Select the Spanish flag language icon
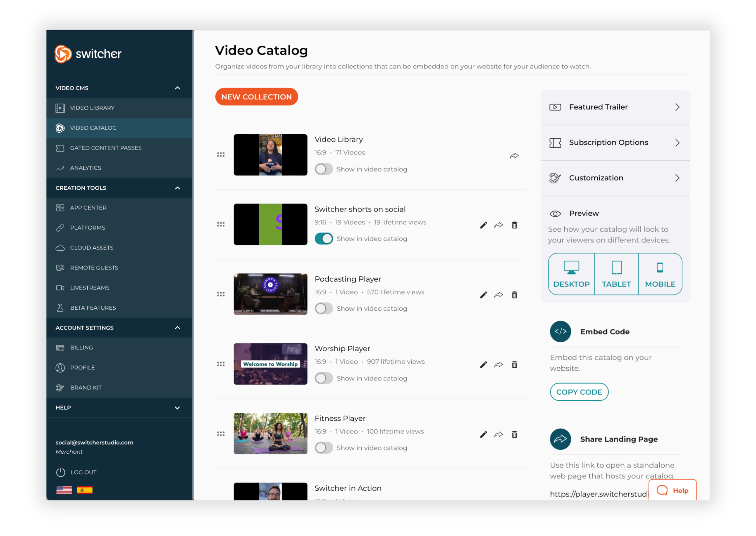The image size is (756, 536). click(85, 490)
